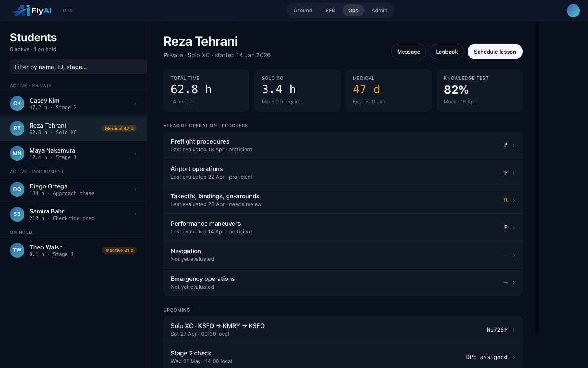Open Preflight procedures chevron
Image resolution: width=588 pixels, height=368 pixels.
tap(514, 146)
